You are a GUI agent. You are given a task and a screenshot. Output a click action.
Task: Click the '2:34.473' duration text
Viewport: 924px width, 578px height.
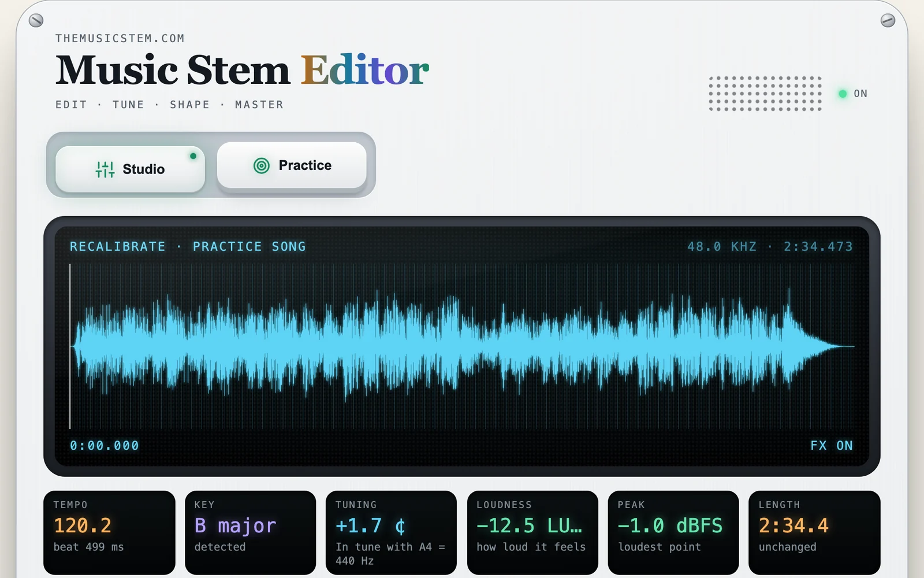pyautogui.click(x=818, y=247)
